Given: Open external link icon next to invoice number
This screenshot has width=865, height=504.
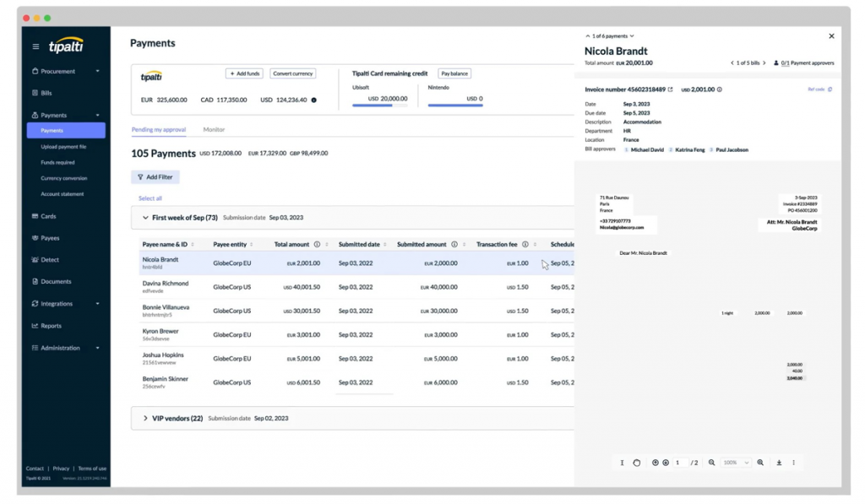Looking at the screenshot, I should [x=670, y=89].
